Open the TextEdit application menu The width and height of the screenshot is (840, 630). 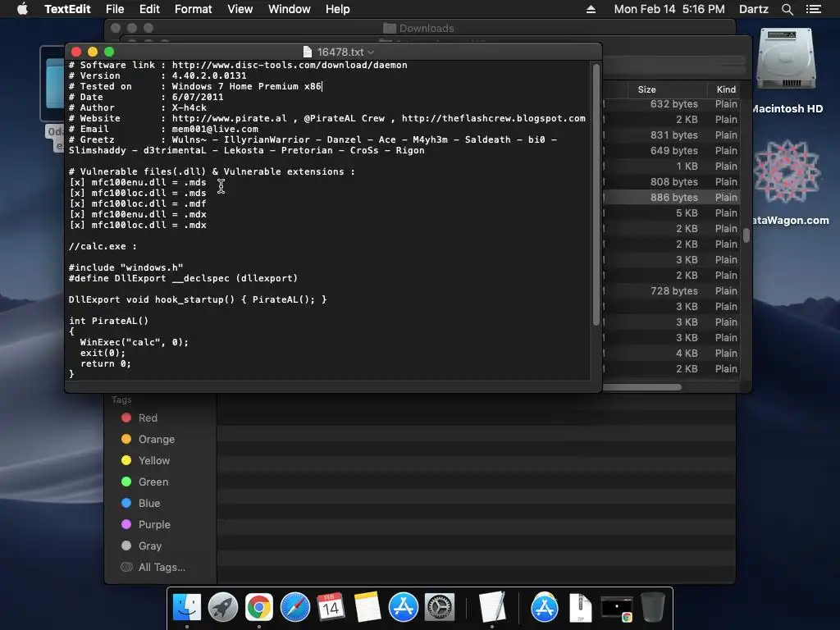point(67,9)
